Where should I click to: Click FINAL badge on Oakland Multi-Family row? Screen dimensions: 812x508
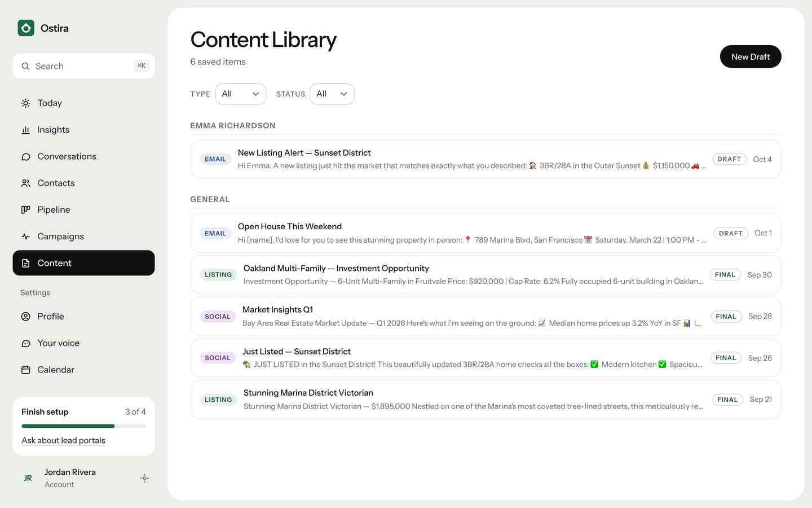[725, 275]
